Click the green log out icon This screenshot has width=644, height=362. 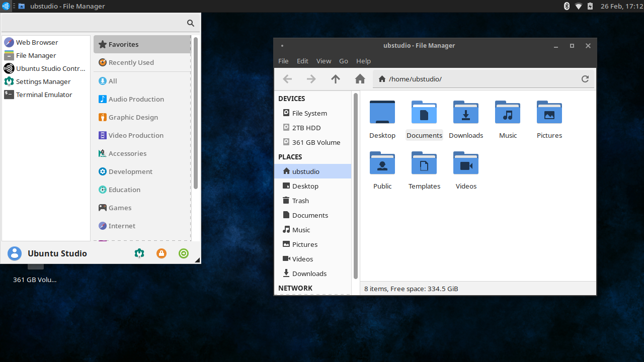click(184, 253)
